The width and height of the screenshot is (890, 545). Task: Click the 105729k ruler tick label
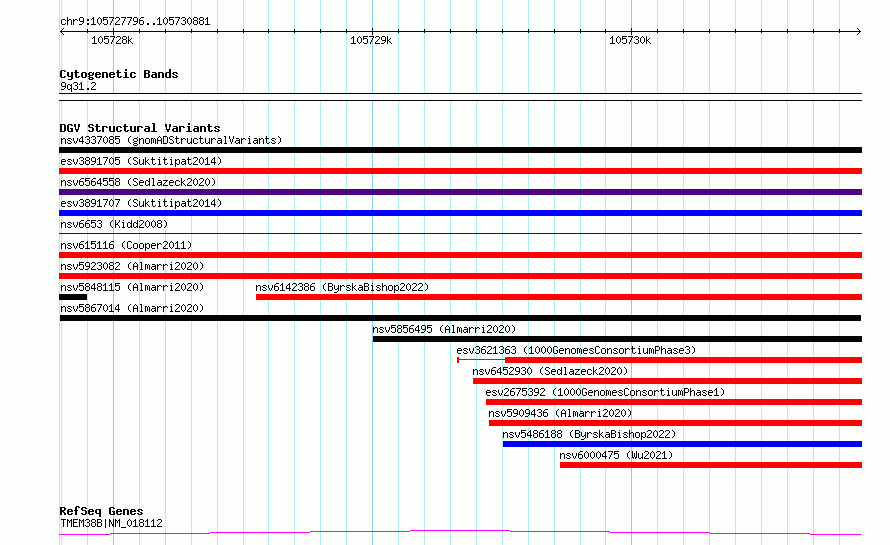[x=371, y=40]
